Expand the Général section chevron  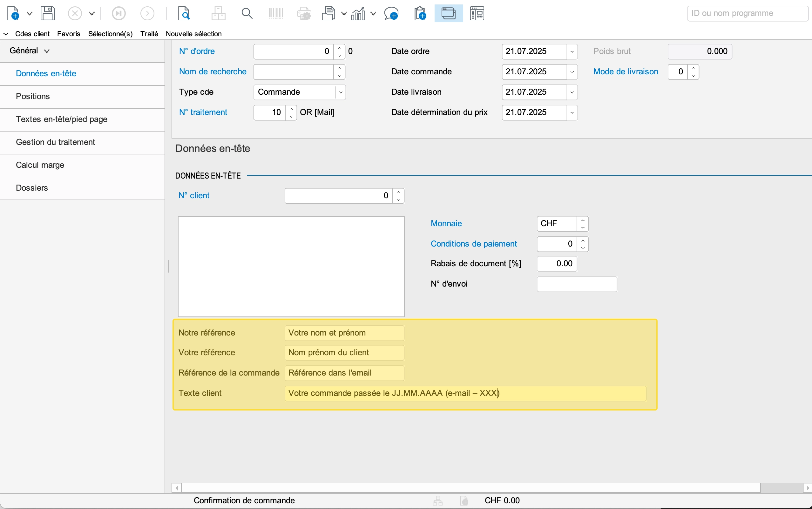click(47, 51)
